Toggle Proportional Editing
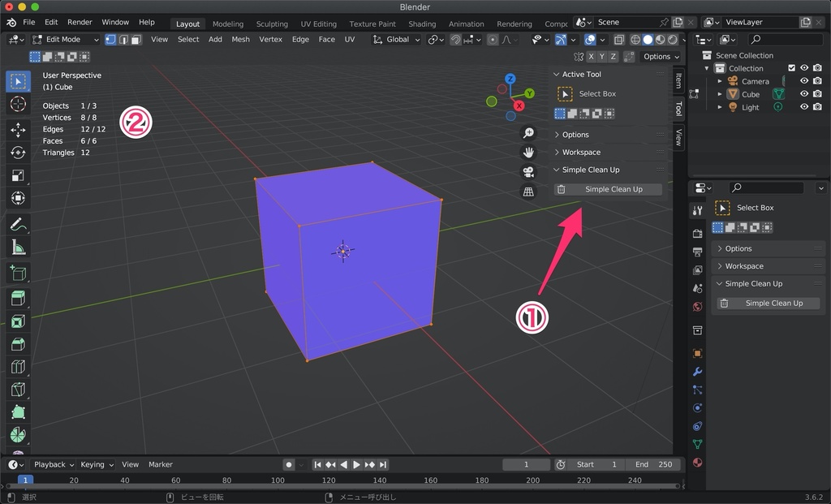The width and height of the screenshot is (831, 504). click(x=493, y=39)
